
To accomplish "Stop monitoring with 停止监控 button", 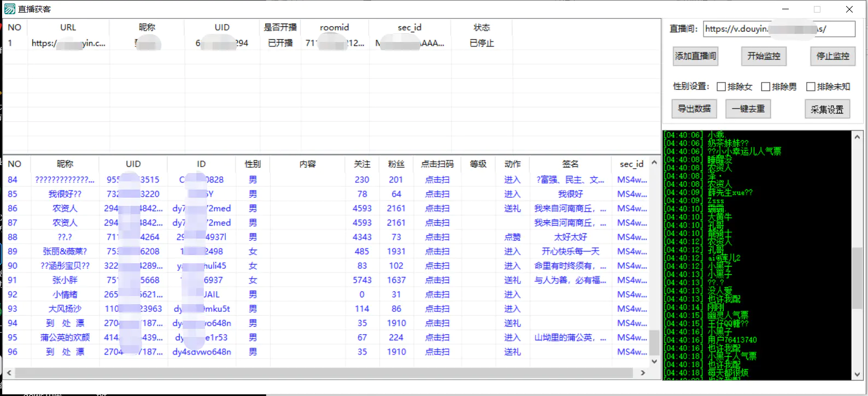I will [x=832, y=56].
